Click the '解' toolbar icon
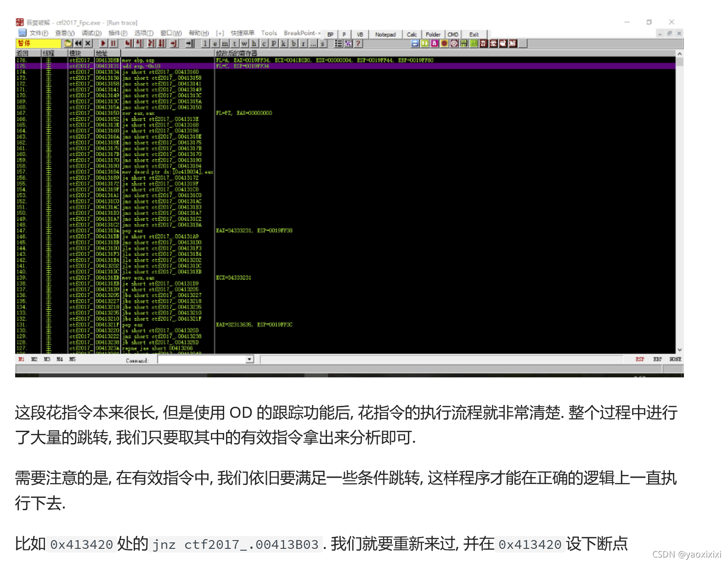Screen dimensions: 728x564 coord(513,43)
